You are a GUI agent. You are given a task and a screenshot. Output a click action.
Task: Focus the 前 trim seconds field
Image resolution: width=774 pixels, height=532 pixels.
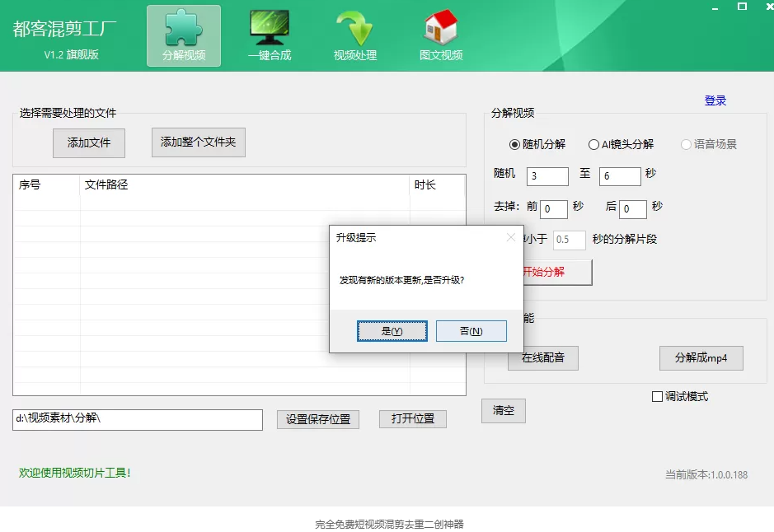(554, 209)
